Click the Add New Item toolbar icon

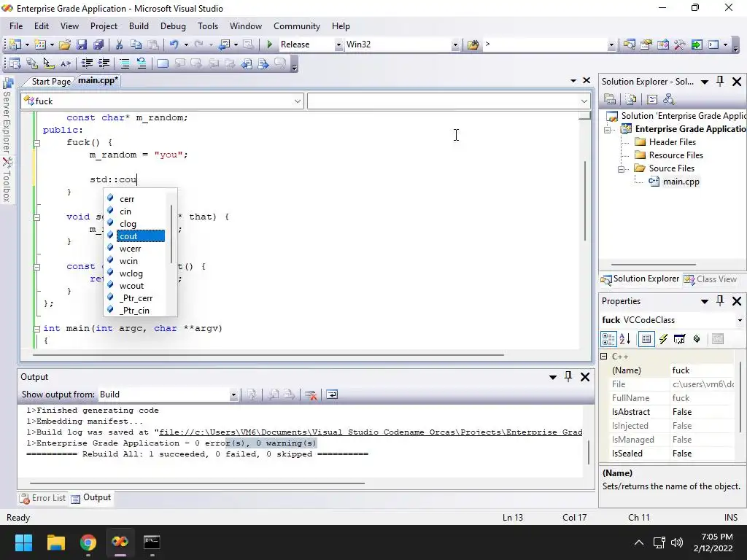click(41, 44)
